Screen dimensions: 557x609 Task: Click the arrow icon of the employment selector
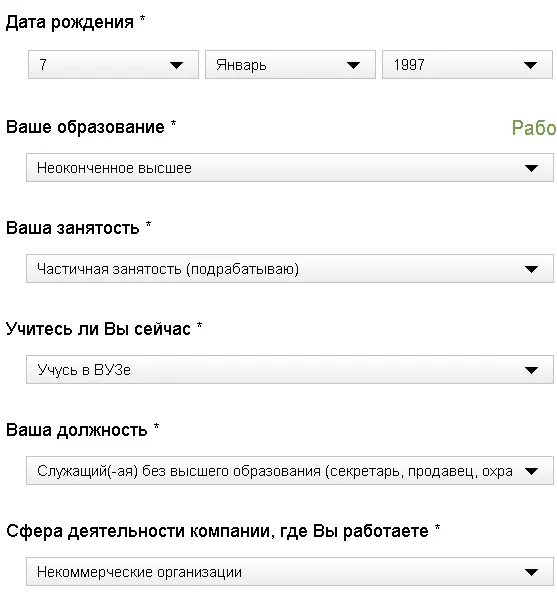[x=531, y=269]
